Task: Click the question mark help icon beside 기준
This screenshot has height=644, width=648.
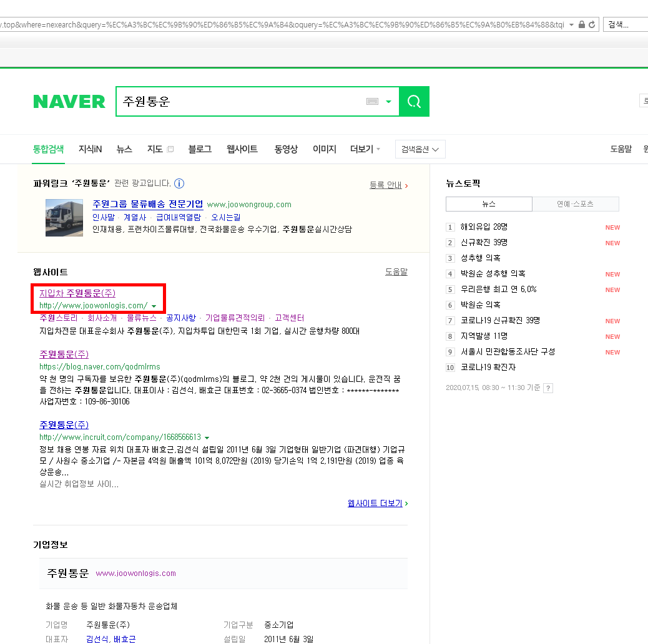Action: point(548,388)
